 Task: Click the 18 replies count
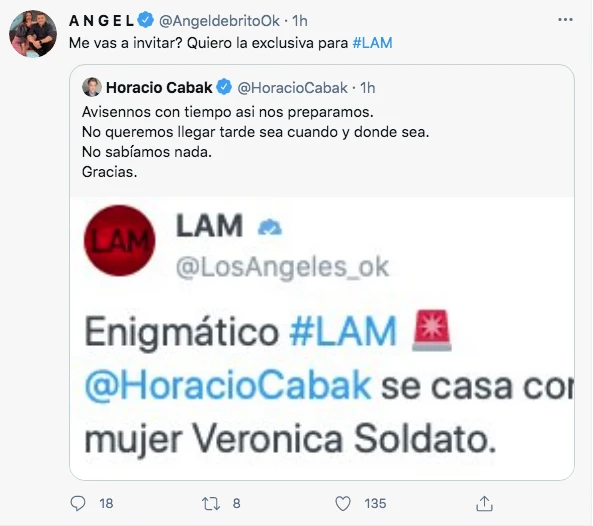click(106, 504)
